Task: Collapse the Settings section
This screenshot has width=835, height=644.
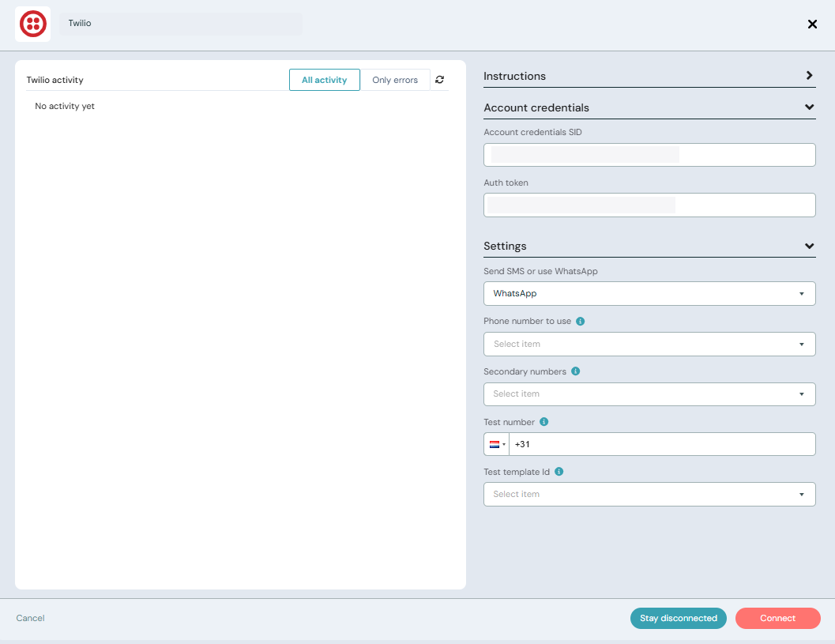Action: coord(649,246)
